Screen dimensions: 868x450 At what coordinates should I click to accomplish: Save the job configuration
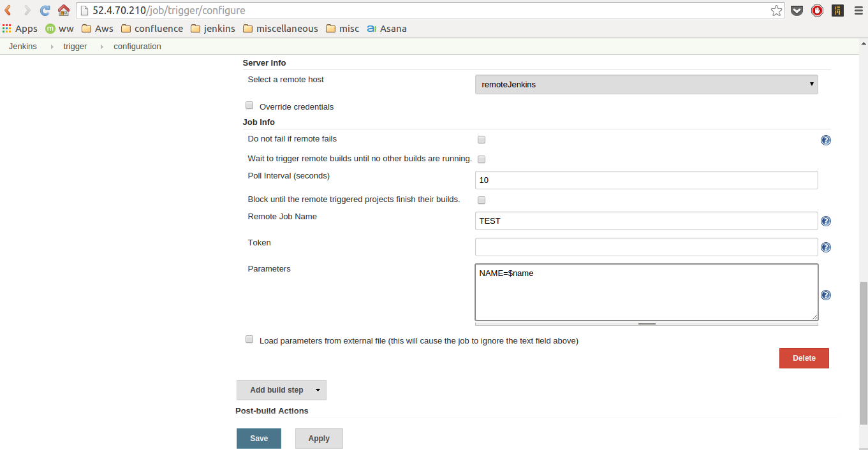pos(258,439)
